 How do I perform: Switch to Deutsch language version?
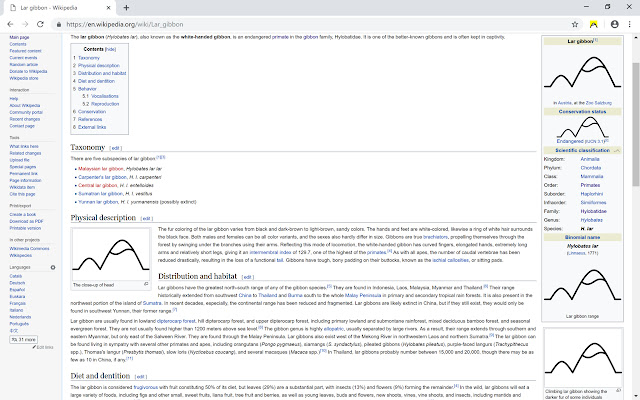[x=17, y=283]
